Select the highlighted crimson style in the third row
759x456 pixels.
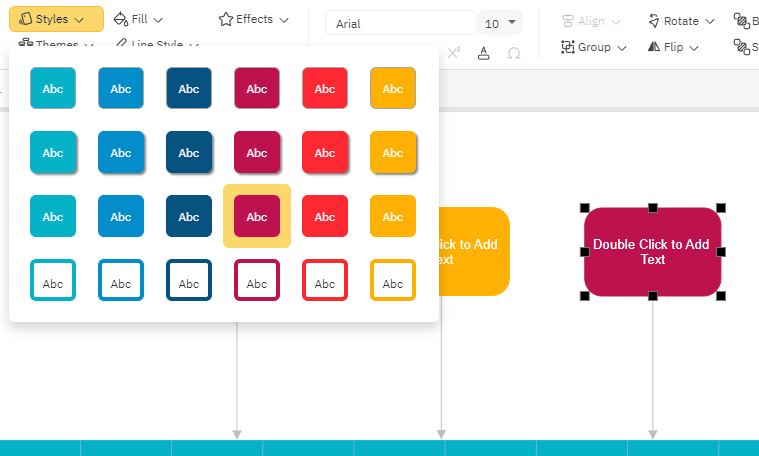pyautogui.click(x=257, y=216)
